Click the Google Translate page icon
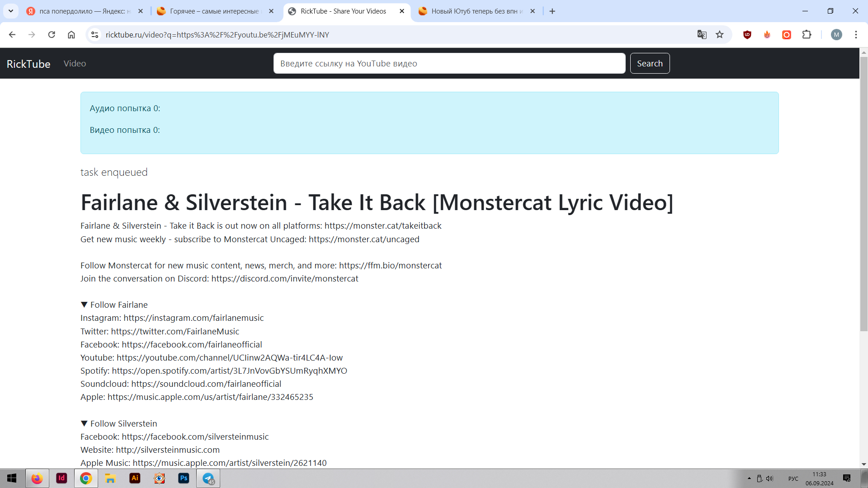Viewport: 868px width, 488px height. point(702,35)
